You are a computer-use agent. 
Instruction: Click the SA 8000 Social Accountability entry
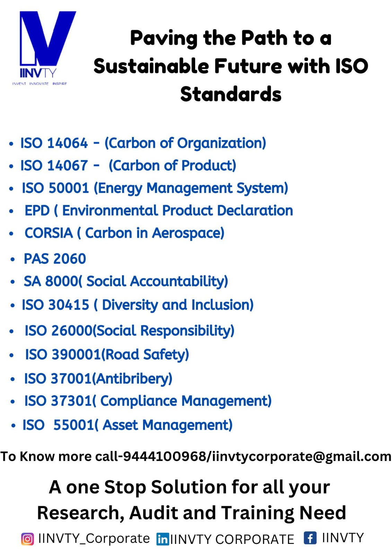[126, 281]
